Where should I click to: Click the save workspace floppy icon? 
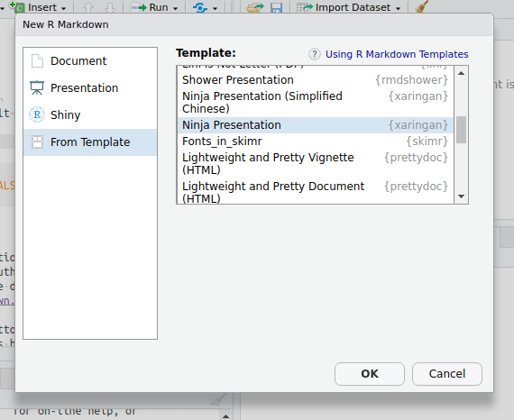[x=276, y=7]
